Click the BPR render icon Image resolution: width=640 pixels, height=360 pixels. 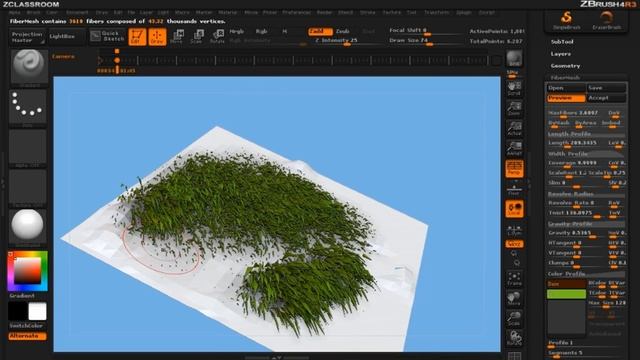514,59
